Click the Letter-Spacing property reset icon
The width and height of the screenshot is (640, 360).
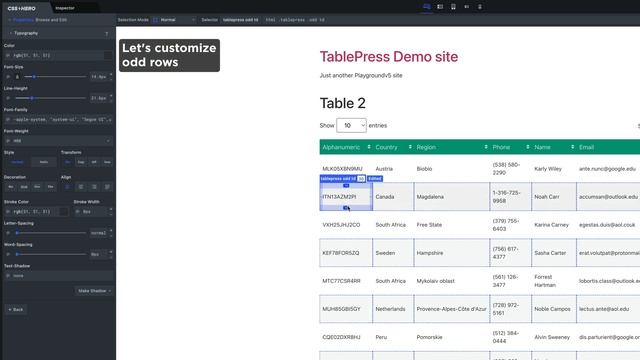(x=8, y=233)
